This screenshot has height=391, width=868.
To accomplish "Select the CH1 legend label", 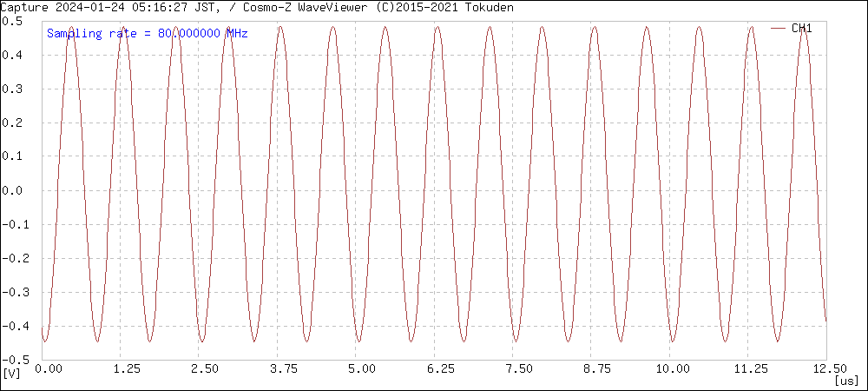I will click(801, 28).
